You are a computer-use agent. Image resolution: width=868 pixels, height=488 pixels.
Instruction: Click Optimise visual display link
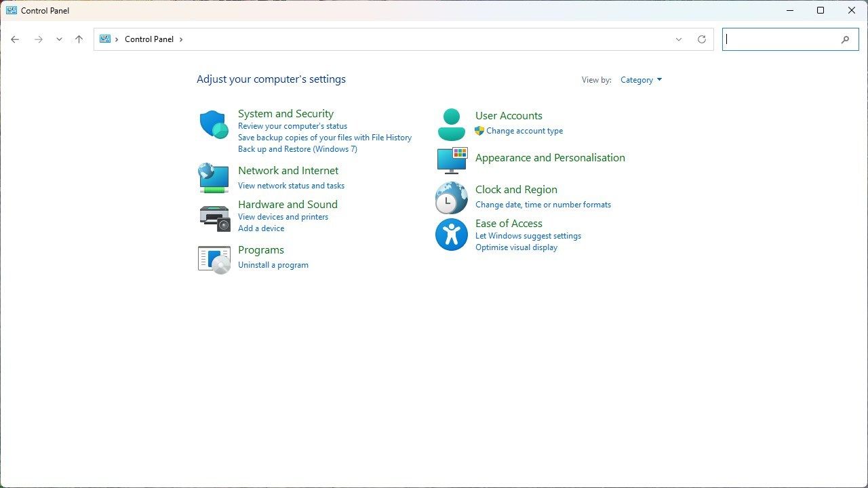tap(516, 247)
